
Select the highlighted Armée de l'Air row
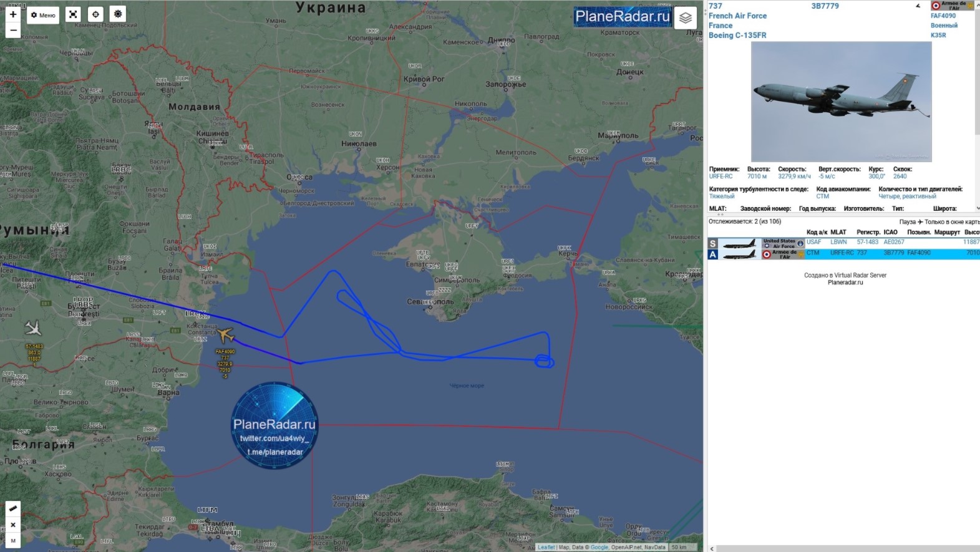[x=843, y=254]
